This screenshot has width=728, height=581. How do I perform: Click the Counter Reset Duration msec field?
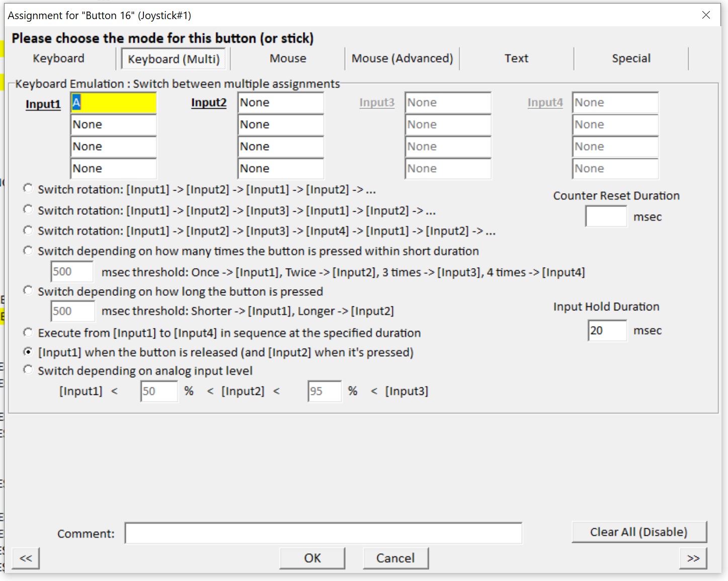(606, 216)
